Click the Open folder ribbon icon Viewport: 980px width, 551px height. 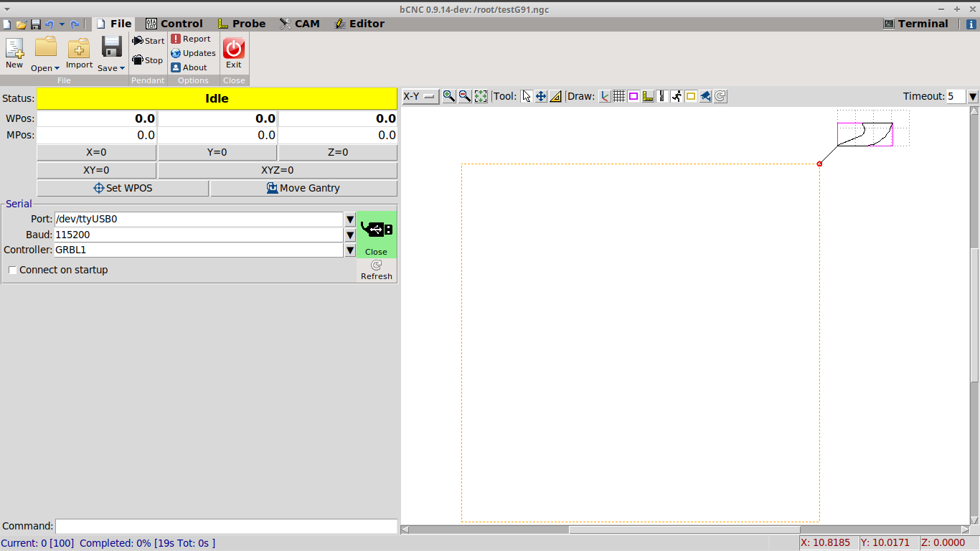tap(46, 47)
